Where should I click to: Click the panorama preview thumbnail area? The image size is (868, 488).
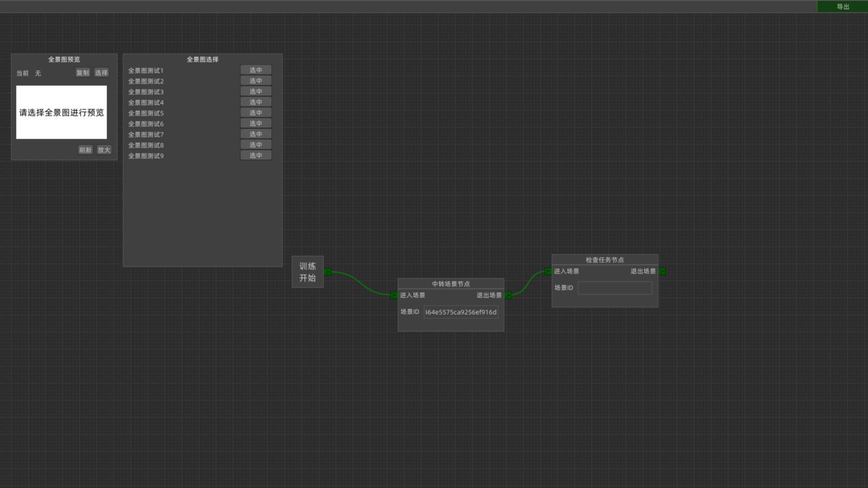click(x=61, y=113)
